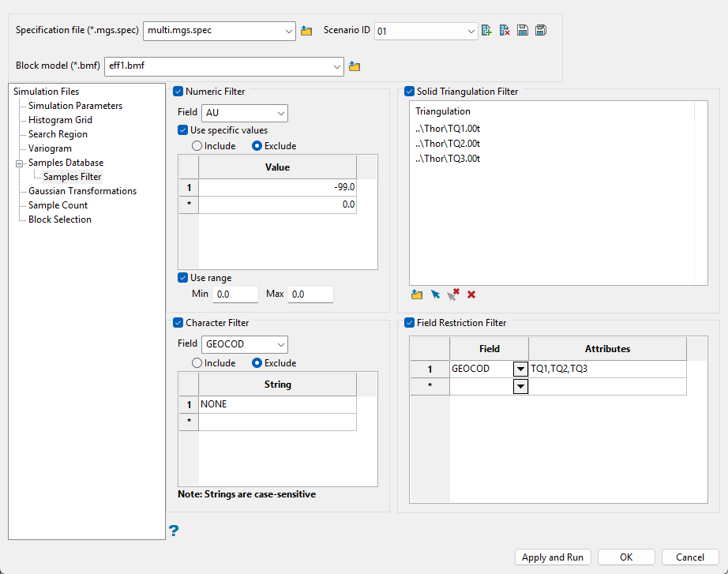Open help via the question mark
Image resolution: width=728 pixels, height=574 pixels.
[x=174, y=531]
